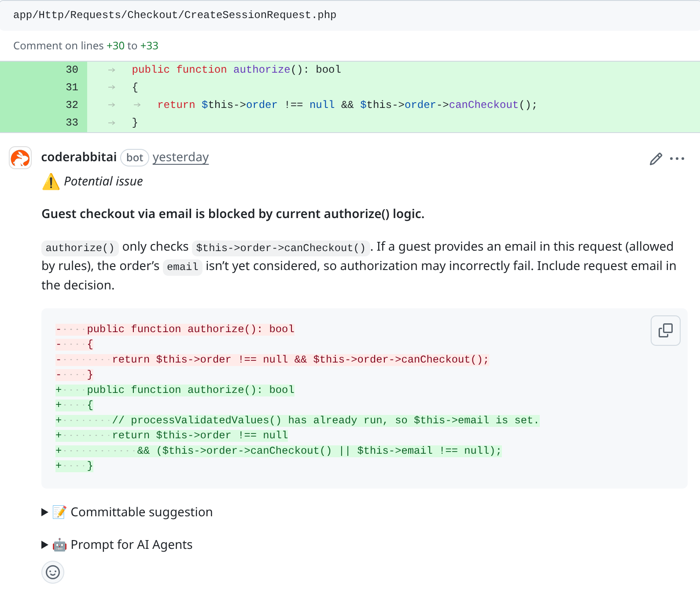Screen dimensions: 700x596
Task: Click the inline 'email' code snippet
Action: tap(183, 267)
